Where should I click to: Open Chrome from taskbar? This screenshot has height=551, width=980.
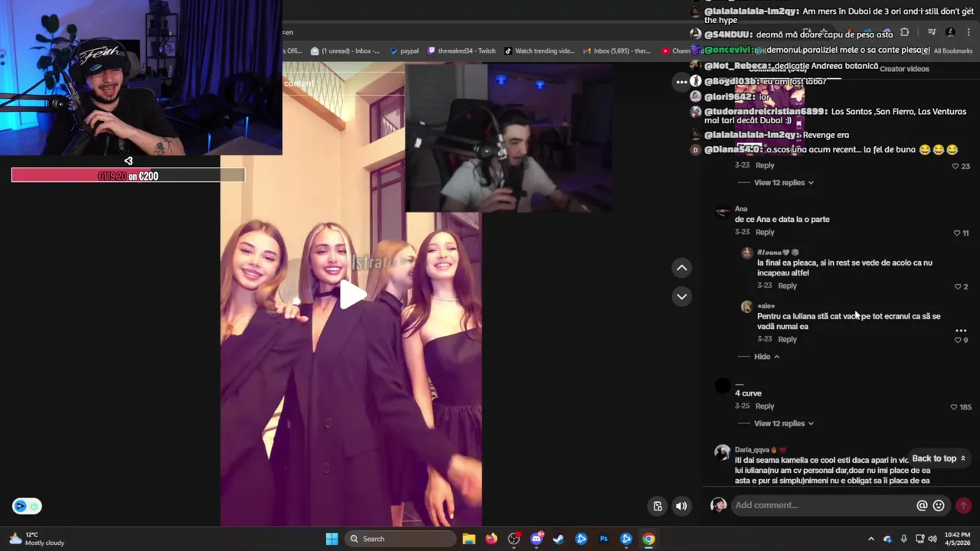[648, 539]
